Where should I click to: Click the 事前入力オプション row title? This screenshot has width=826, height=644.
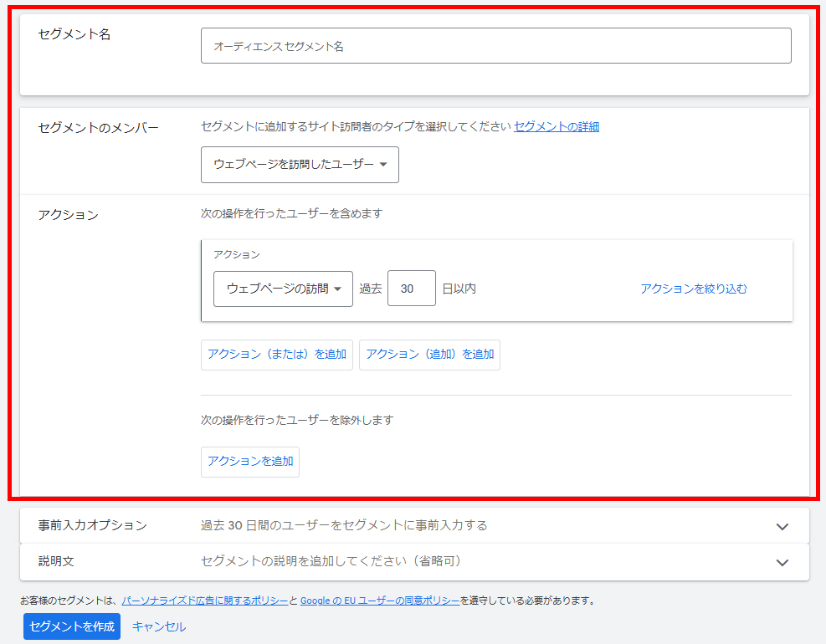(93, 525)
